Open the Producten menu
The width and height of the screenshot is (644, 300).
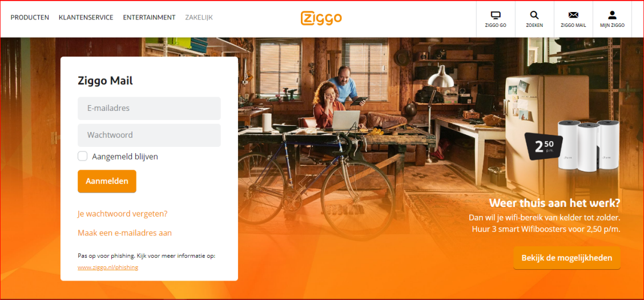pyautogui.click(x=30, y=17)
